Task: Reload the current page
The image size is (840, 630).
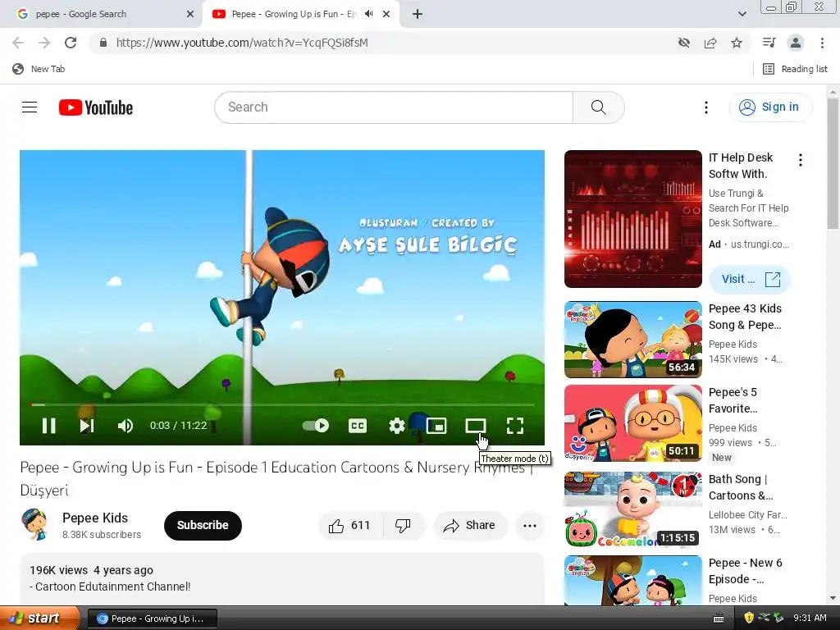Action: click(71, 43)
